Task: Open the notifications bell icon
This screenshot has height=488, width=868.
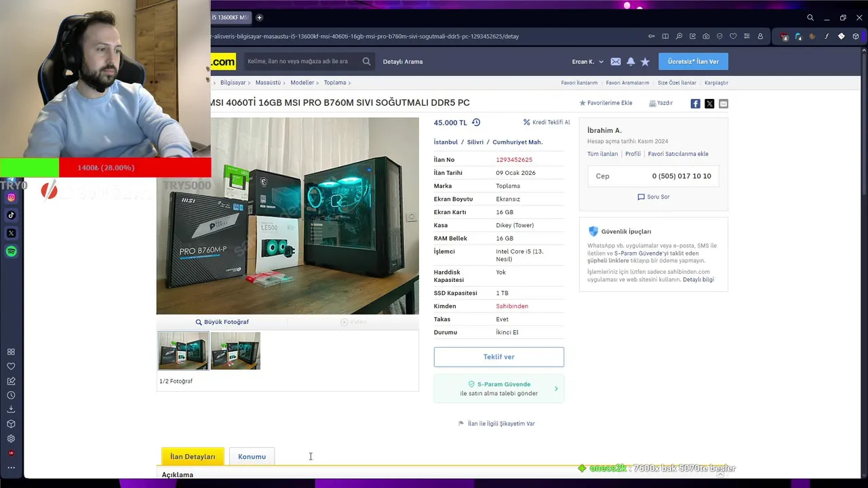Action: pos(631,62)
